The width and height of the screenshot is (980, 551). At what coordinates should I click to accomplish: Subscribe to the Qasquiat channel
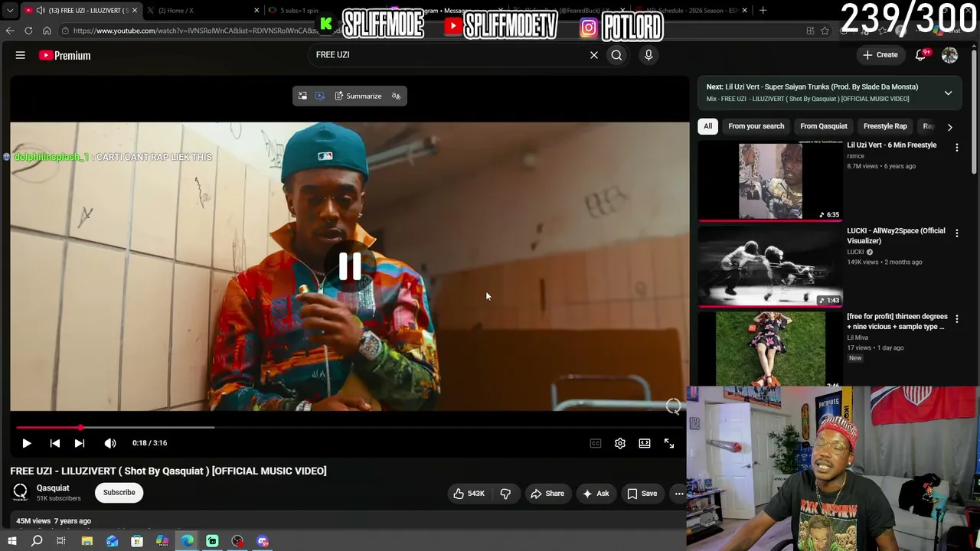119,493
